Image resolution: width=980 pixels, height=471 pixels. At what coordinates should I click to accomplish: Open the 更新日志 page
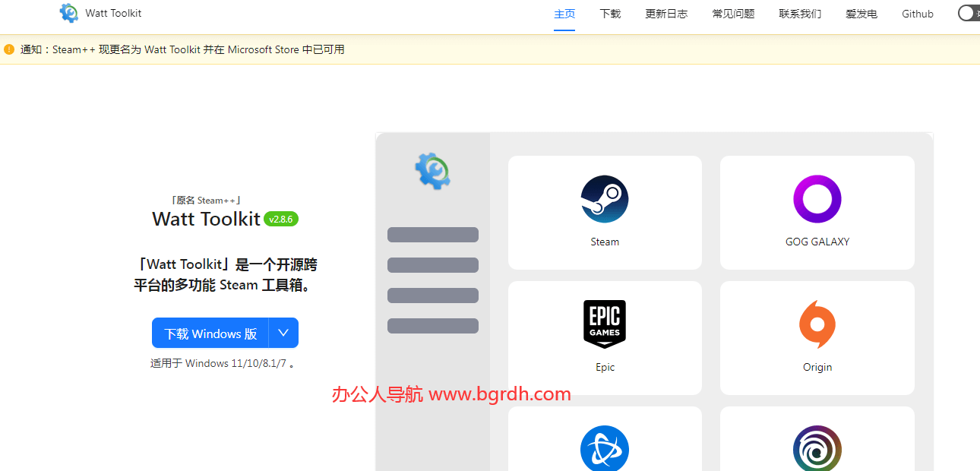pyautogui.click(x=666, y=13)
